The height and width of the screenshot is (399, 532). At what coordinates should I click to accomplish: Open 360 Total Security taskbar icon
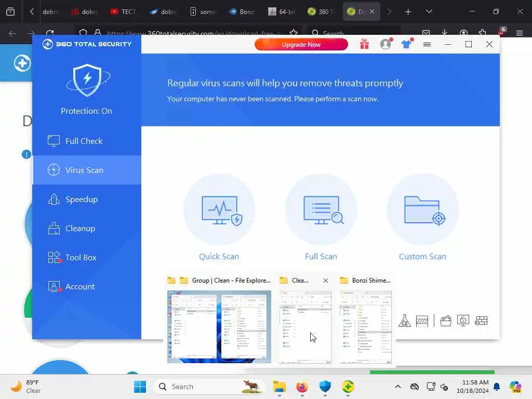(x=348, y=387)
